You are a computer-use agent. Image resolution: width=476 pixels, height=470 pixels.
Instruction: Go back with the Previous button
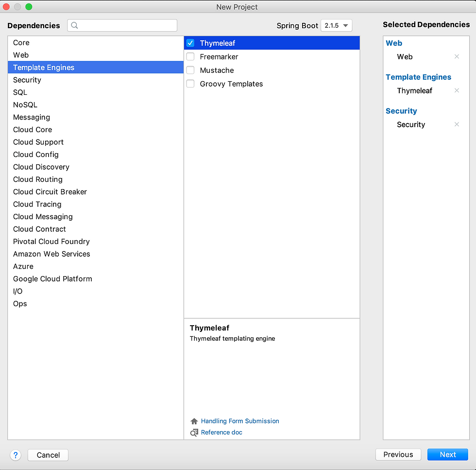(x=398, y=454)
